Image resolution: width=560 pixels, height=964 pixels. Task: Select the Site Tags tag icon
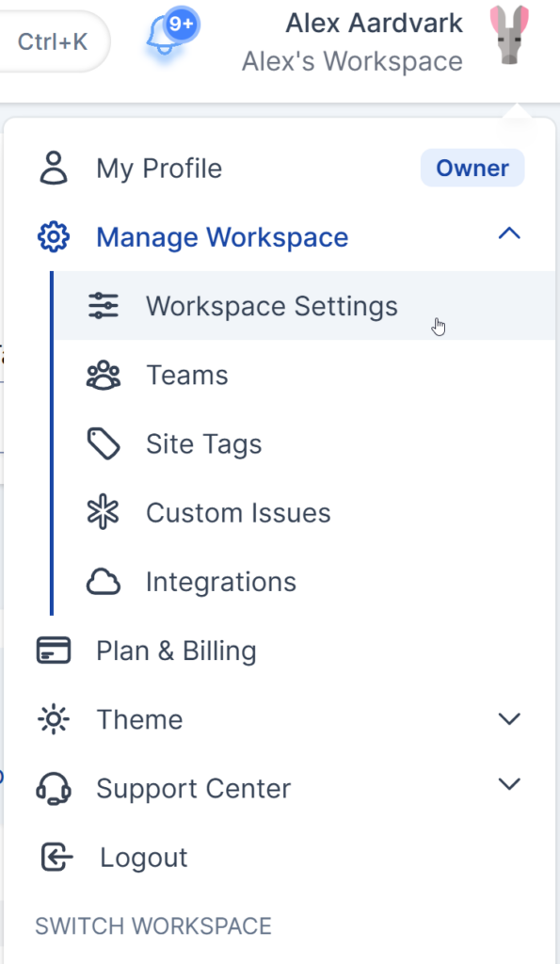tap(104, 442)
